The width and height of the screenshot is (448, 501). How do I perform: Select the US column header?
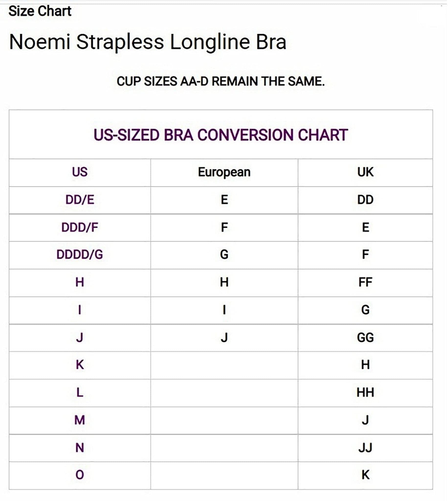click(80, 172)
